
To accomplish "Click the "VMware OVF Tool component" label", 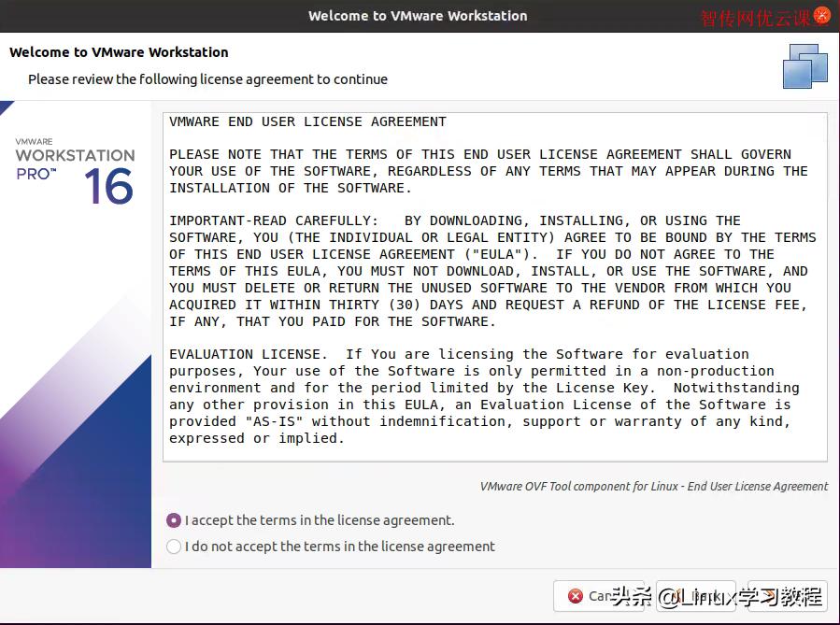I will coord(652,486).
